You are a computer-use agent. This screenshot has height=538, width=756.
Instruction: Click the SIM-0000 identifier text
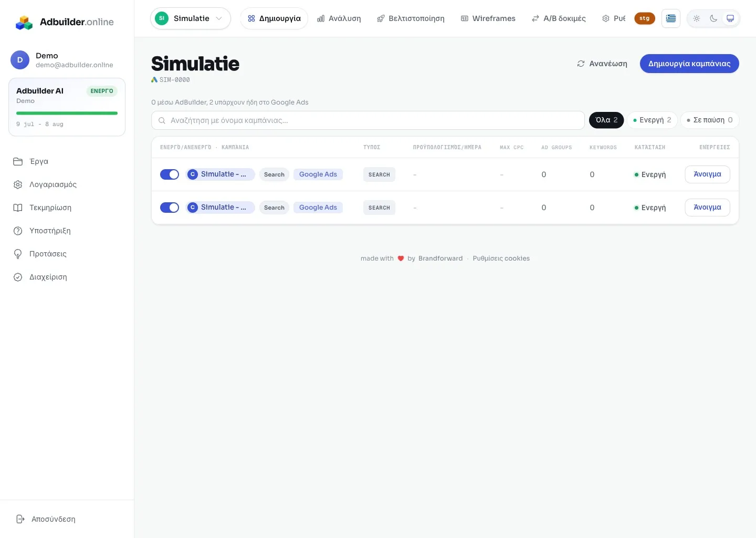(175, 80)
